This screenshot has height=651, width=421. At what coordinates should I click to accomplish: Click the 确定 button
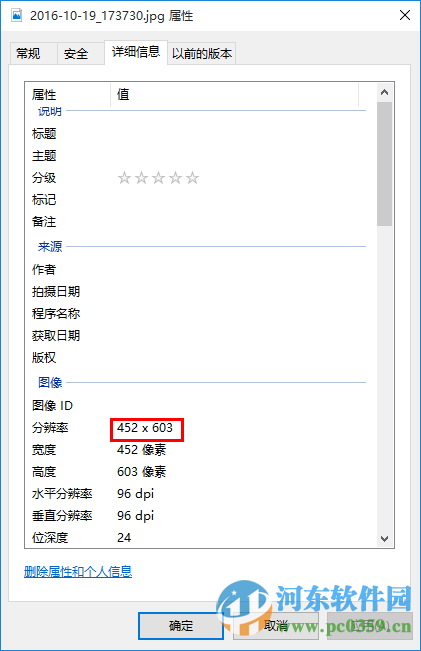click(181, 626)
